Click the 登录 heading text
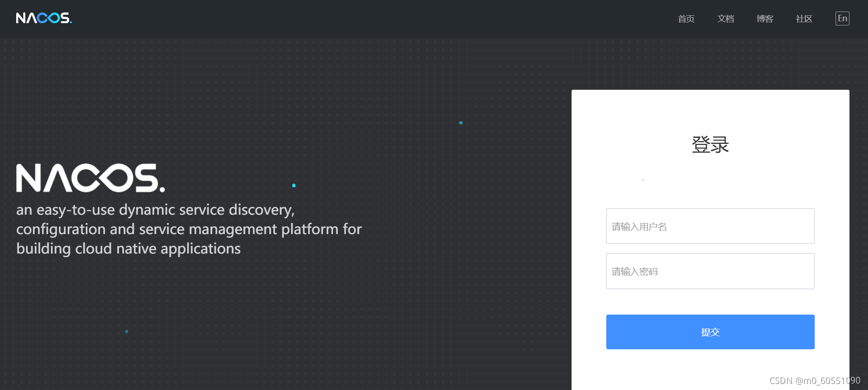Image resolution: width=868 pixels, height=390 pixels. point(710,145)
